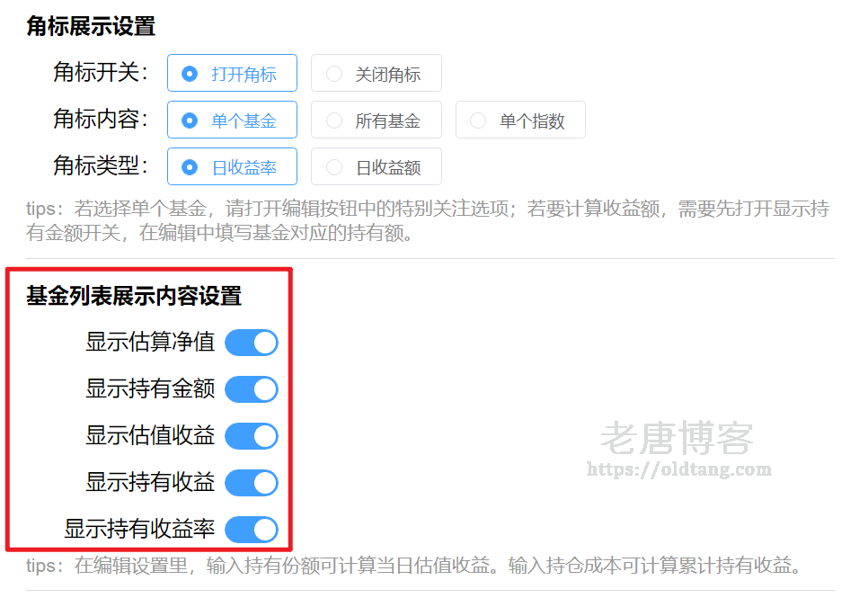
Task: Disable the 显示估值收益 switch
Action: point(252,436)
